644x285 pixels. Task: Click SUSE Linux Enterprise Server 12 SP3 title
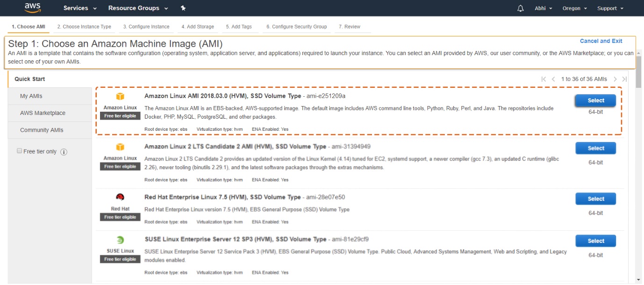coord(236,239)
